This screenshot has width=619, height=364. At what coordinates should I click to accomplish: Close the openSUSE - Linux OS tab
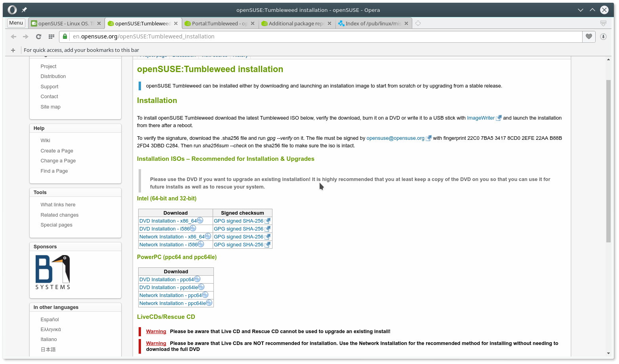pos(99,23)
